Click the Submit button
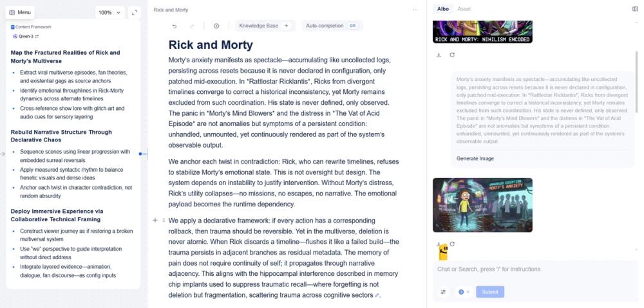Image resolution: width=644 pixels, height=308 pixels. coord(490,292)
